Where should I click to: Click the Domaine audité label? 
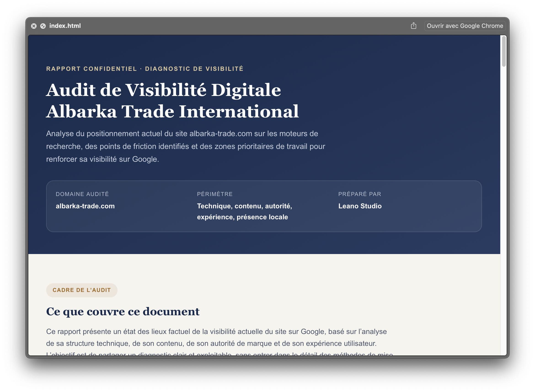point(82,194)
